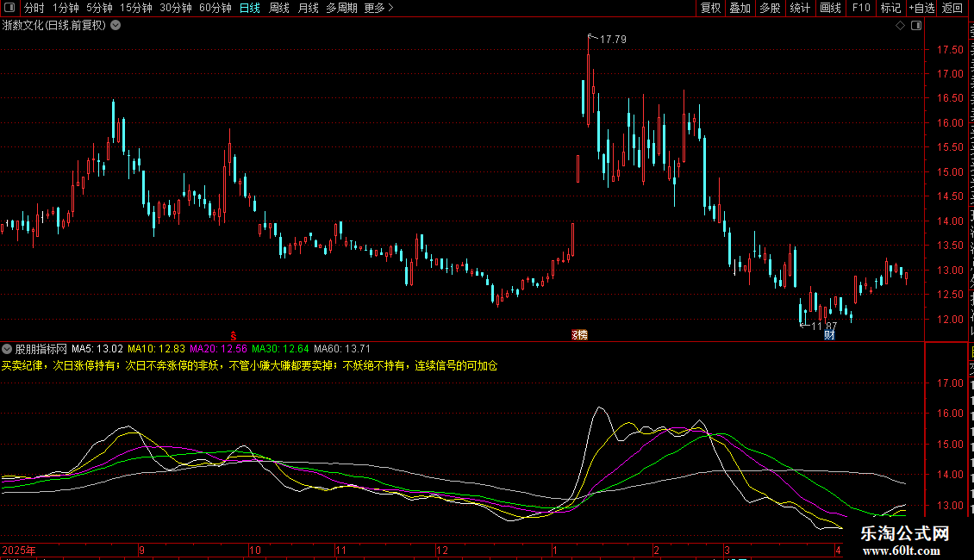Select the 60分钟 period tab
974x560 pixels.
(x=215, y=8)
